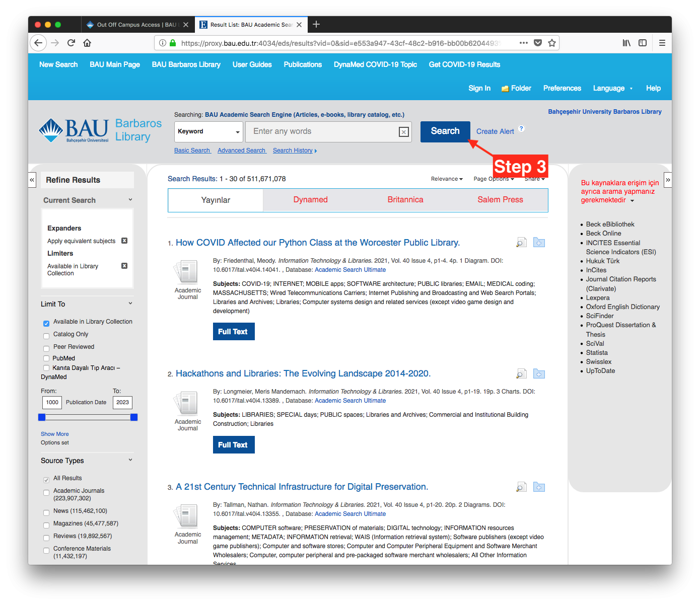
Task: Open the page actions three-dot menu in the address bar
Action: tap(524, 43)
